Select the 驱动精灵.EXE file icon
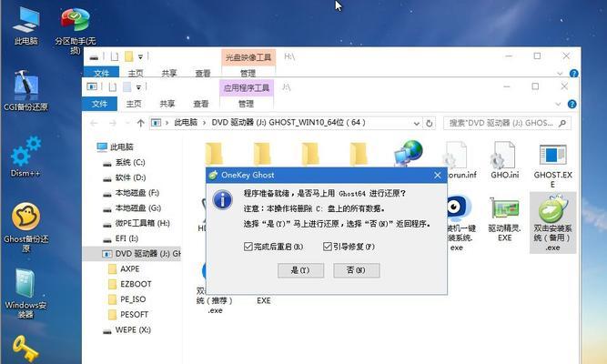This screenshot has height=364, width=607. (x=504, y=218)
